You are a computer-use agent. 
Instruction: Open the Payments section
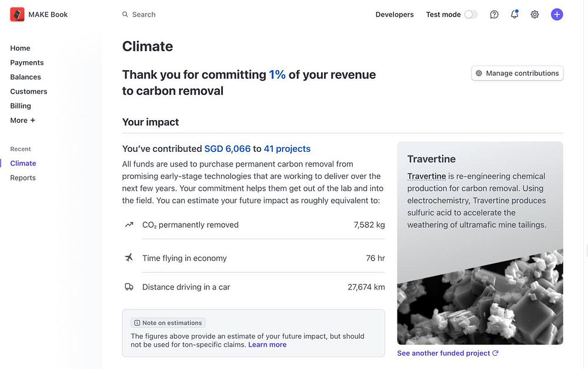tap(27, 62)
